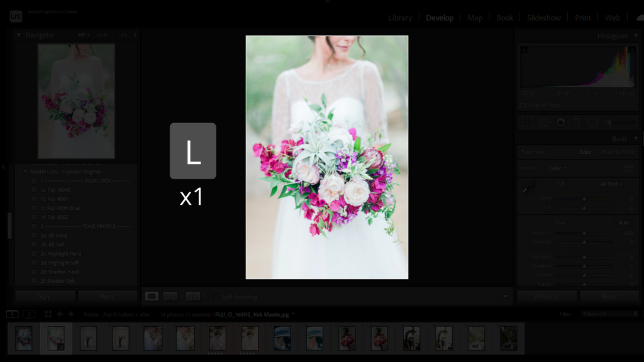Collapse Mastin Labs Fujicolor Original preset group
The width and height of the screenshot is (644, 362).
(25, 172)
